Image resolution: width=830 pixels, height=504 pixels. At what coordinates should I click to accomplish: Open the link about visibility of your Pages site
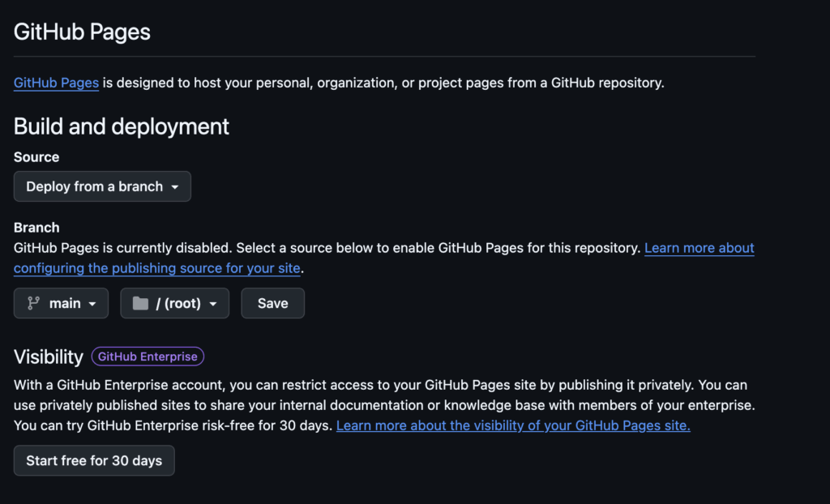513,425
